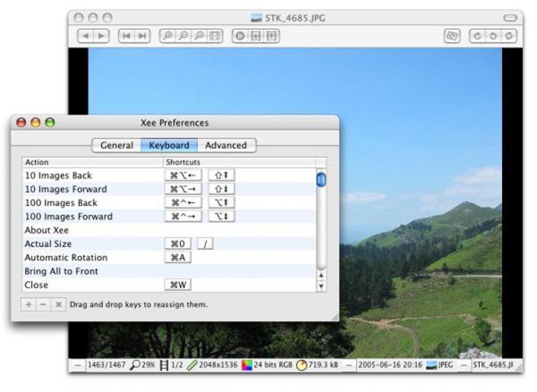Click the scroll down arrow in shortcuts list
The height and width of the screenshot is (392, 537).
click(x=321, y=286)
